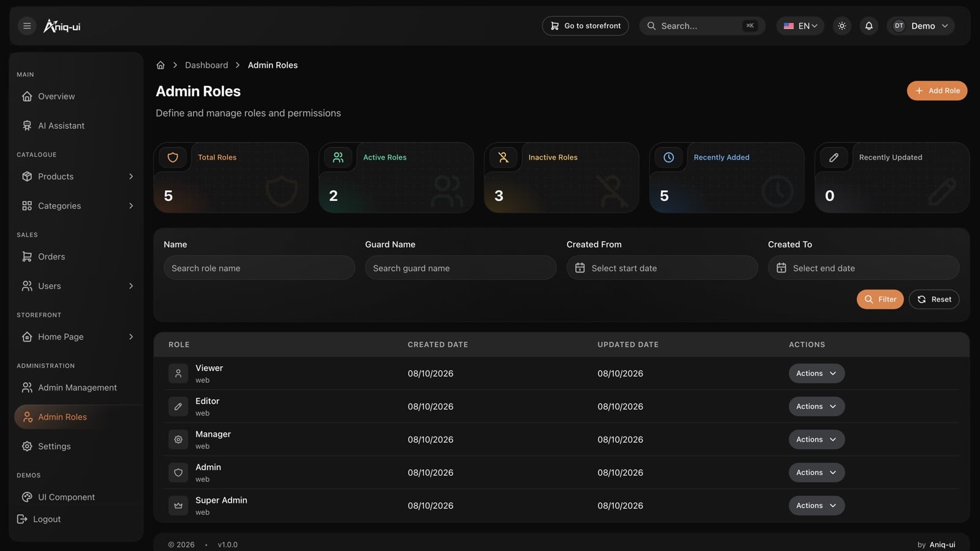
Task: Open Actions dropdown for Super Admin role
Action: (816, 506)
